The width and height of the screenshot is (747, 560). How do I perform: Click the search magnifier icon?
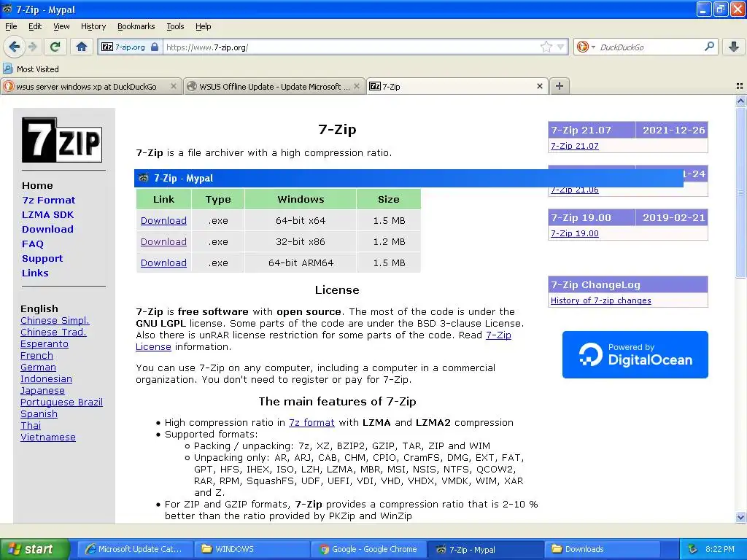click(709, 47)
